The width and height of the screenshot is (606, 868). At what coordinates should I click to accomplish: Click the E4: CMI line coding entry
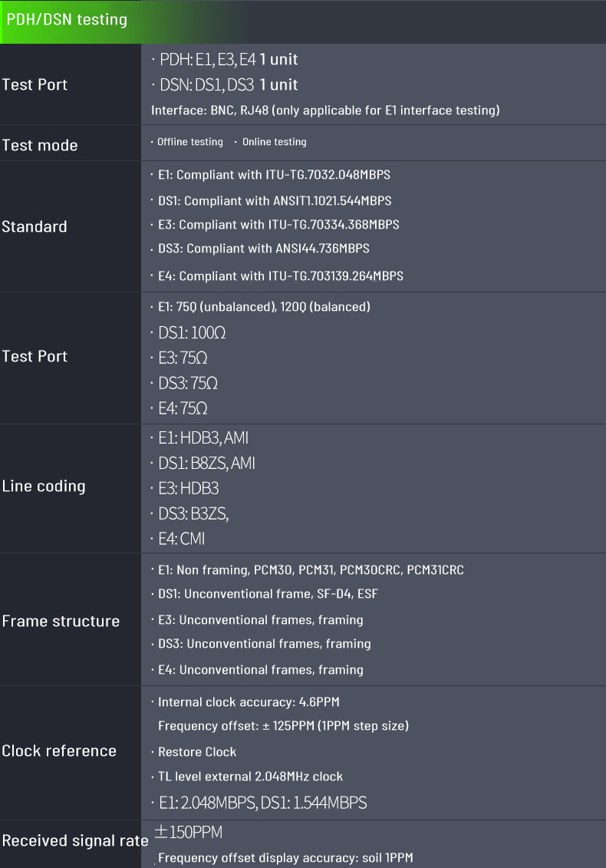click(181, 539)
